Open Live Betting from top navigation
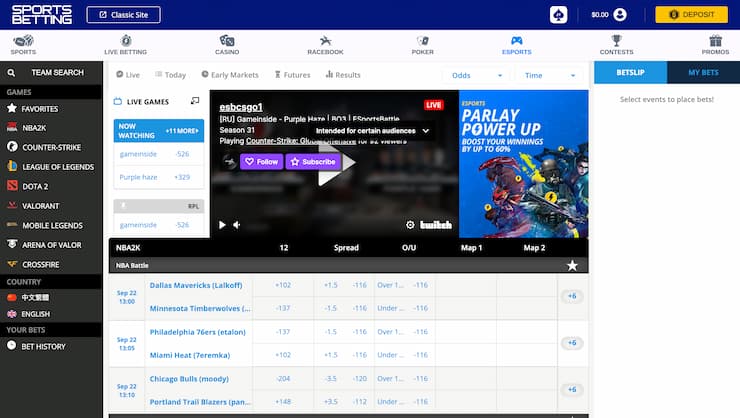 (126, 45)
